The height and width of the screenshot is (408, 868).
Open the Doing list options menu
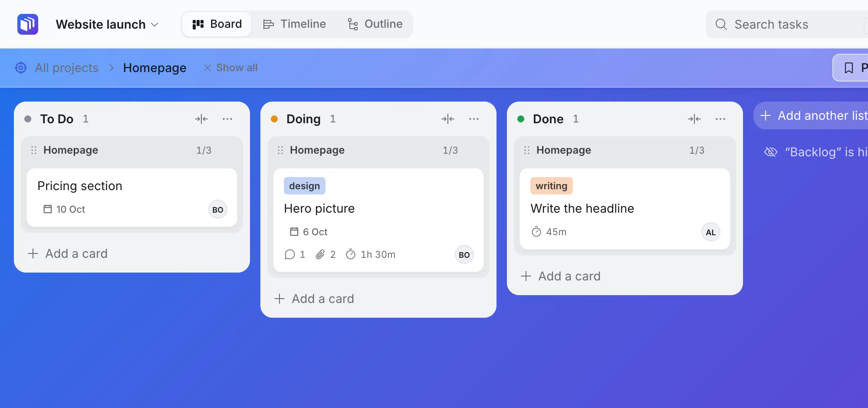click(474, 119)
